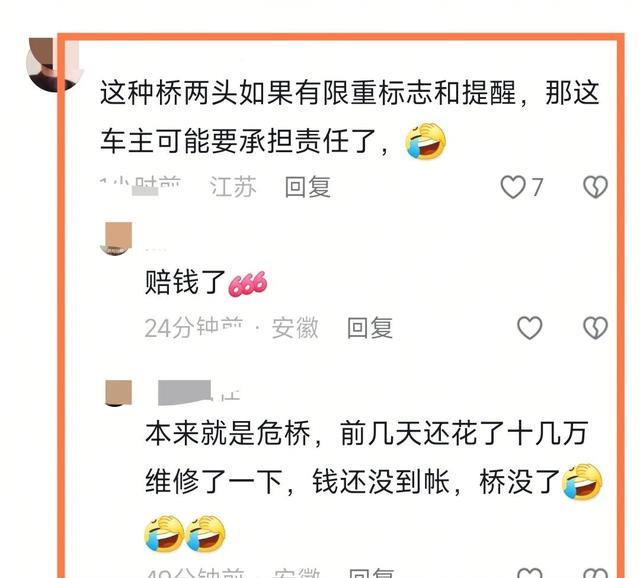Open avatar of the 危桥 commenter
Viewport: 640px width, 578px height.
(x=118, y=393)
